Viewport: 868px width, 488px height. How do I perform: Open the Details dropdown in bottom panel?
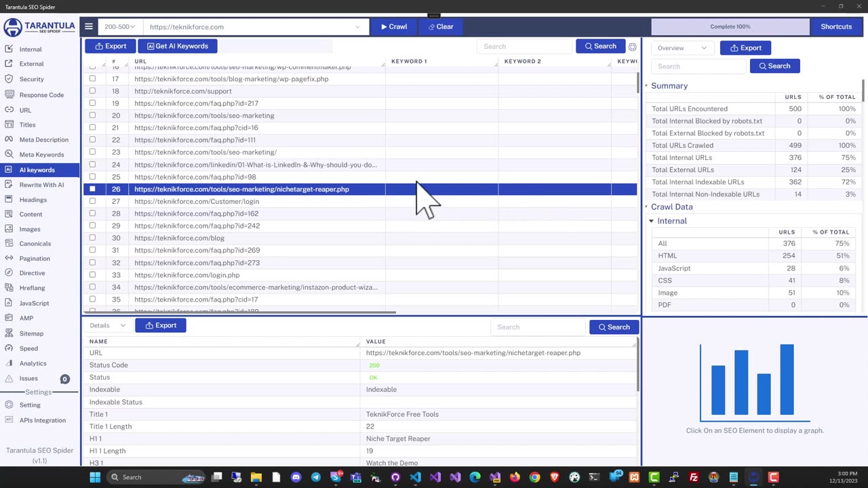pos(107,325)
